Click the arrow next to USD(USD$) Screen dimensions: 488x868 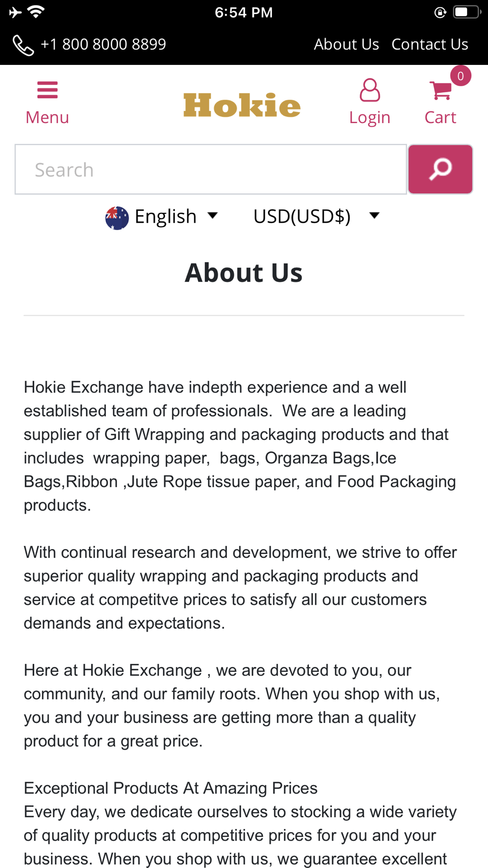point(374,215)
